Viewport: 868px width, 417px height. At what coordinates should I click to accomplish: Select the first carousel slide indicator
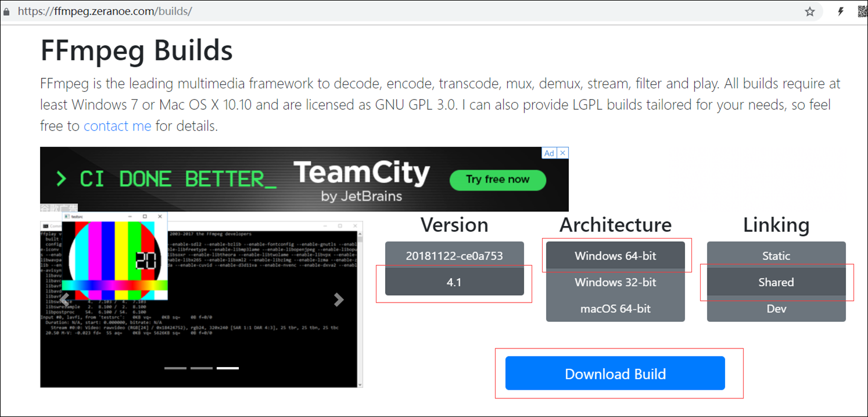175,368
